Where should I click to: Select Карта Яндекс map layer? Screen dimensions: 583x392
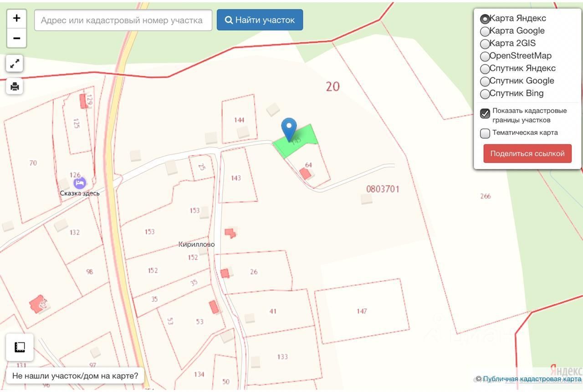485,19
